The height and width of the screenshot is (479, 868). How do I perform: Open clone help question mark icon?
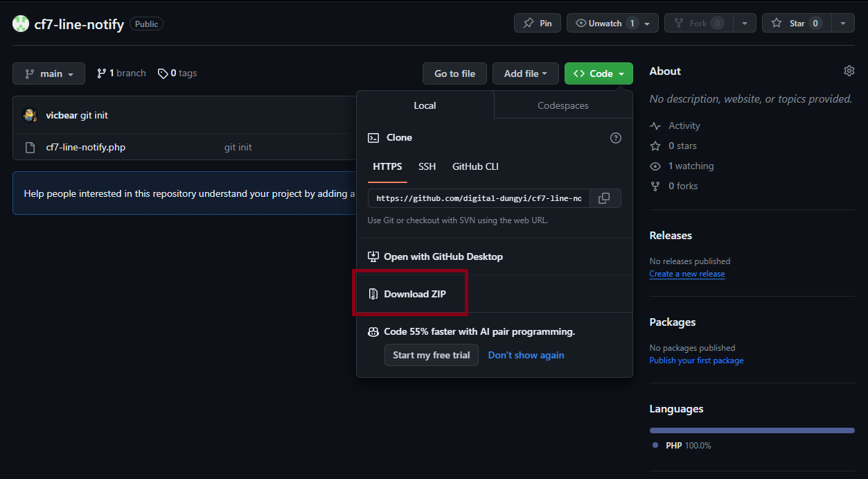coord(616,138)
